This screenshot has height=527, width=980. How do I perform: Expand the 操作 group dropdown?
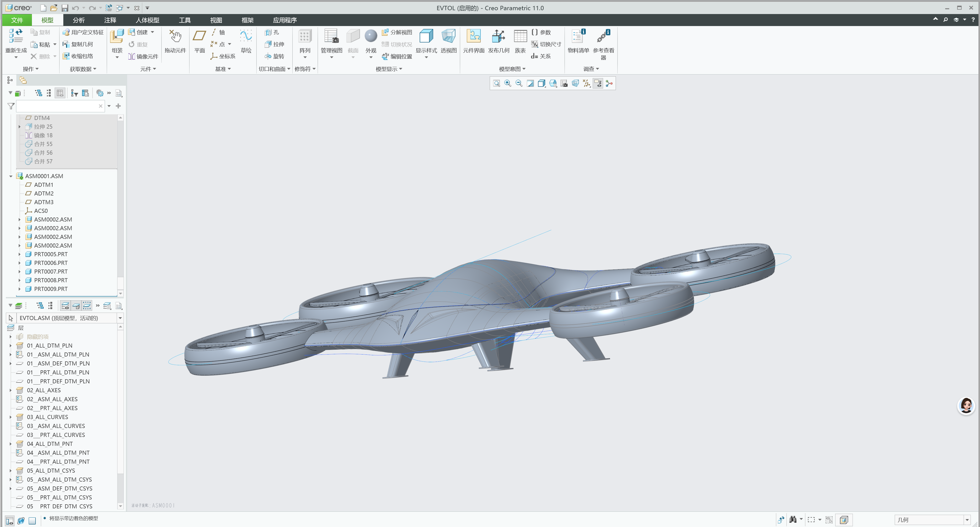coord(31,69)
